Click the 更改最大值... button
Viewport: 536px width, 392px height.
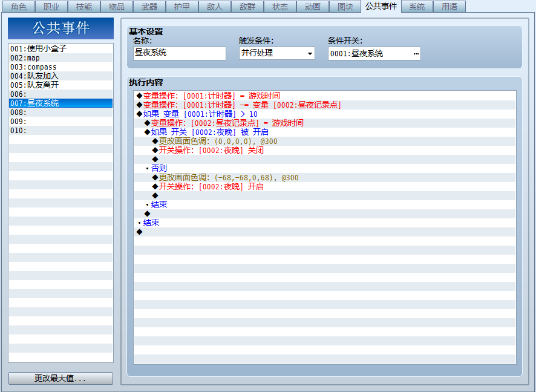pos(60,378)
